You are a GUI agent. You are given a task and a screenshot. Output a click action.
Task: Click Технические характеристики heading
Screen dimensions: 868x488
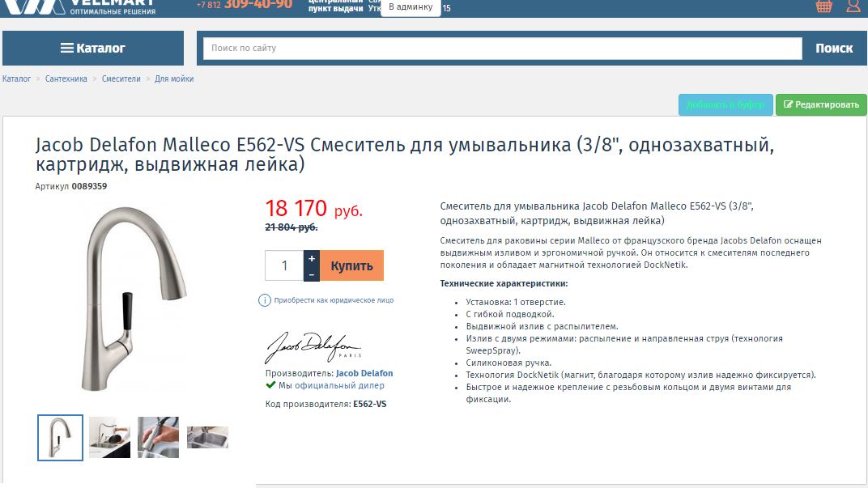coord(504,283)
